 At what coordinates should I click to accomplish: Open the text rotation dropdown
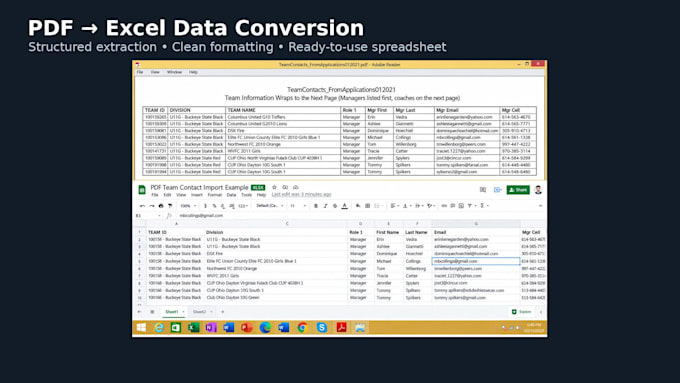click(431, 206)
